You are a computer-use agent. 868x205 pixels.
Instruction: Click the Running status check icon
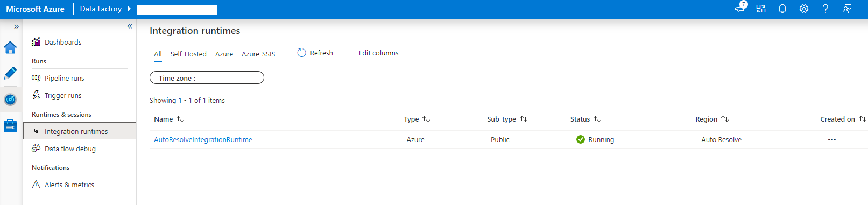pyautogui.click(x=581, y=139)
